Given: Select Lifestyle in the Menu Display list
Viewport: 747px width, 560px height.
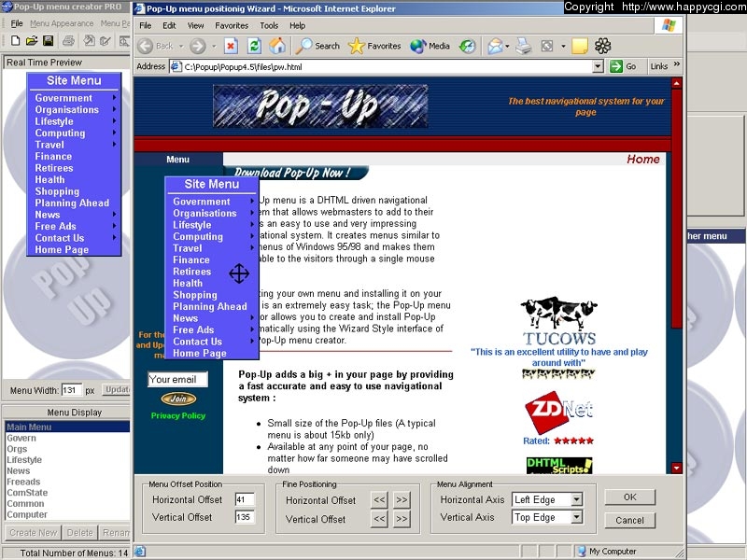Looking at the screenshot, I should click(x=67, y=459).
